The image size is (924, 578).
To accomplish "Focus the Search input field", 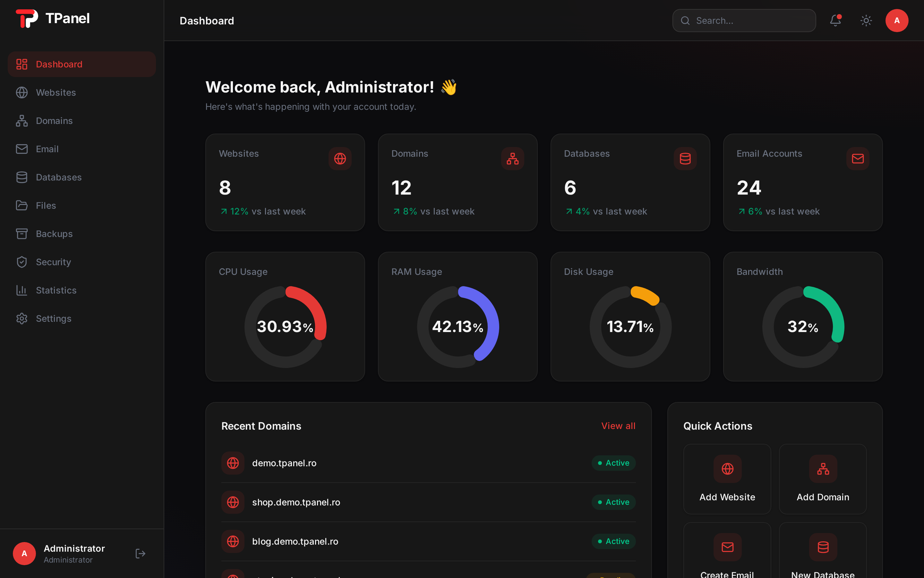I will click(744, 21).
